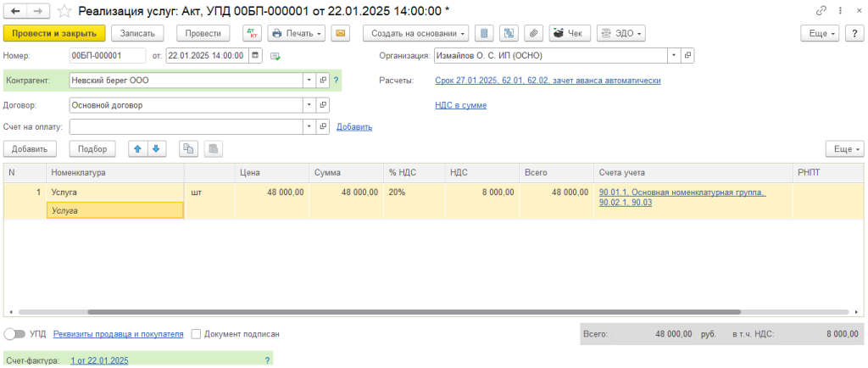Click the copy rows icon
868x368 pixels.
(x=189, y=148)
